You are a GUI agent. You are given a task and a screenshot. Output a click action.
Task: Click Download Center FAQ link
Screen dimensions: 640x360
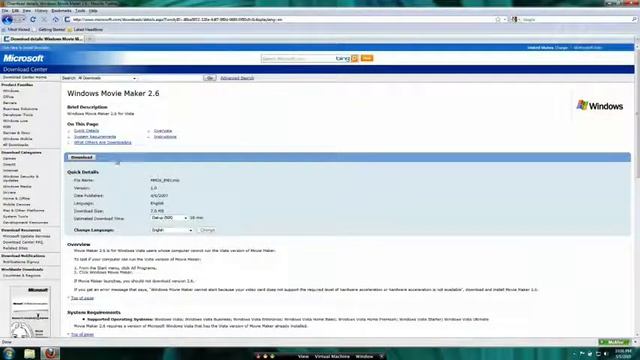point(23,242)
